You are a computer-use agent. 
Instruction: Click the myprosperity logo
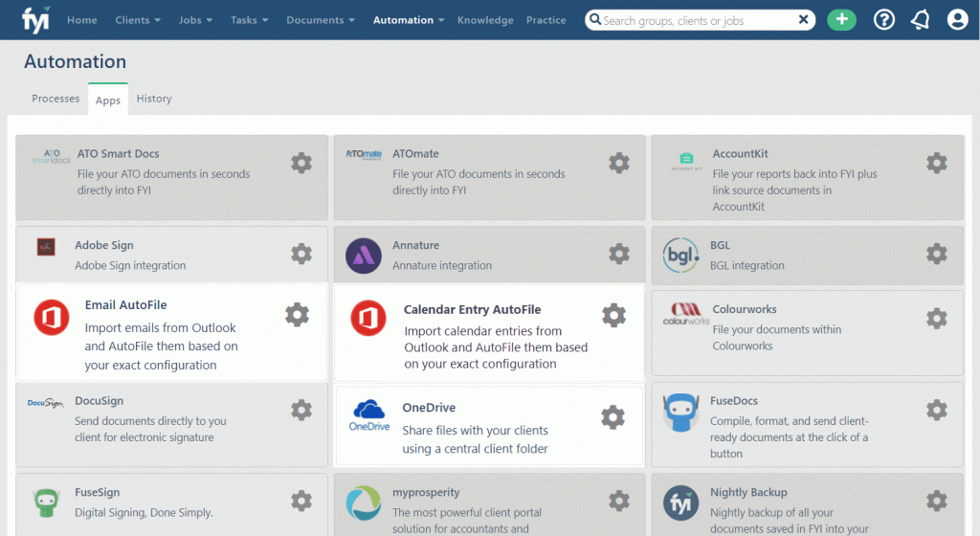(363, 502)
